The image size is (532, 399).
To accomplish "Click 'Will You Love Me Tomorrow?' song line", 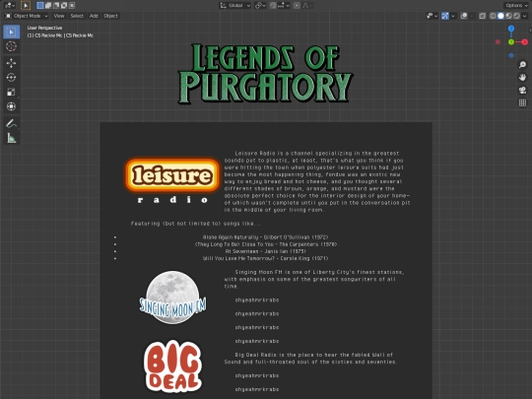I will click(x=265, y=258).
